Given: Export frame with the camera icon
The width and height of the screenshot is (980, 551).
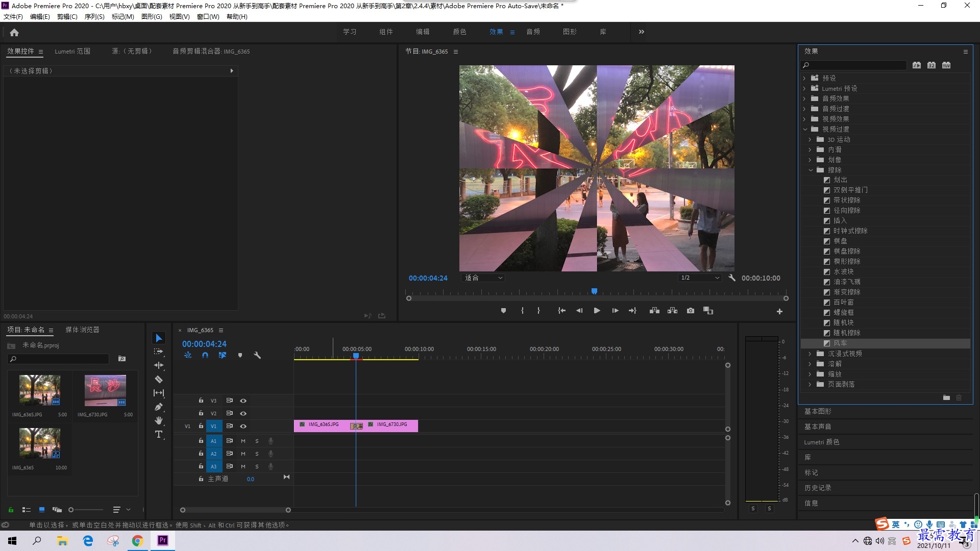Looking at the screenshot, I should click(x=691, y=311).
